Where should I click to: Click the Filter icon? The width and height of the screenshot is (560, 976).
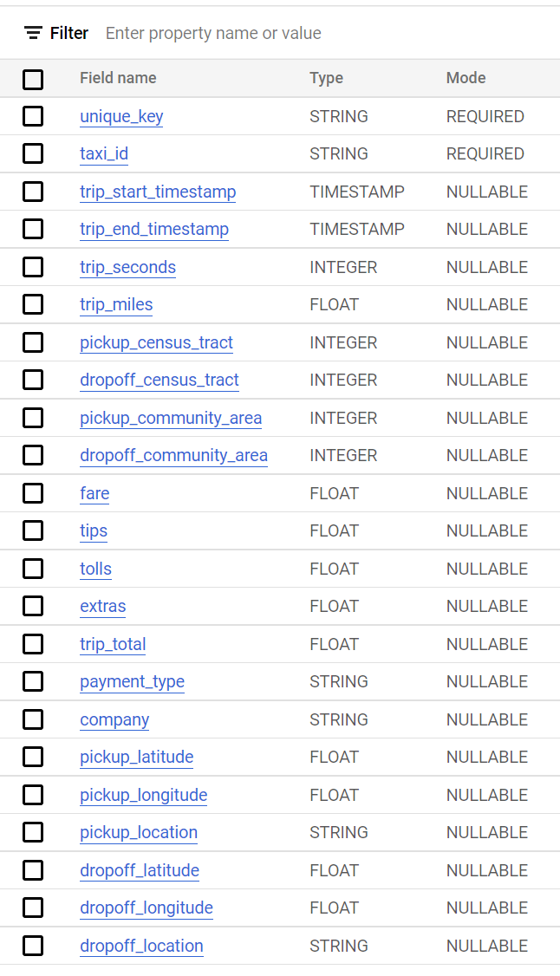pos(33,33)
